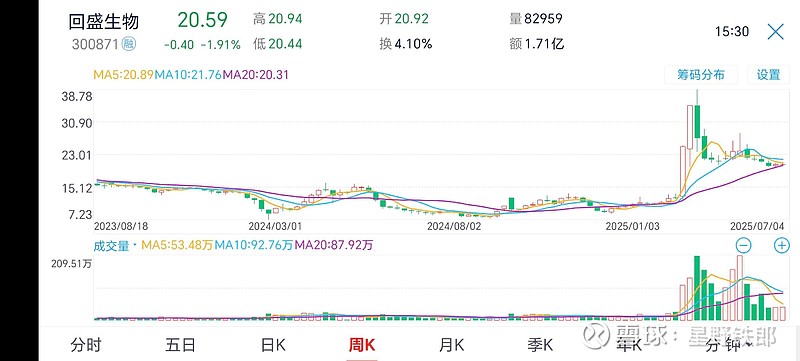This screenshot has height=361, width=800.
Task: Close the stock chart with the X icon
Action: coord(776,32)
